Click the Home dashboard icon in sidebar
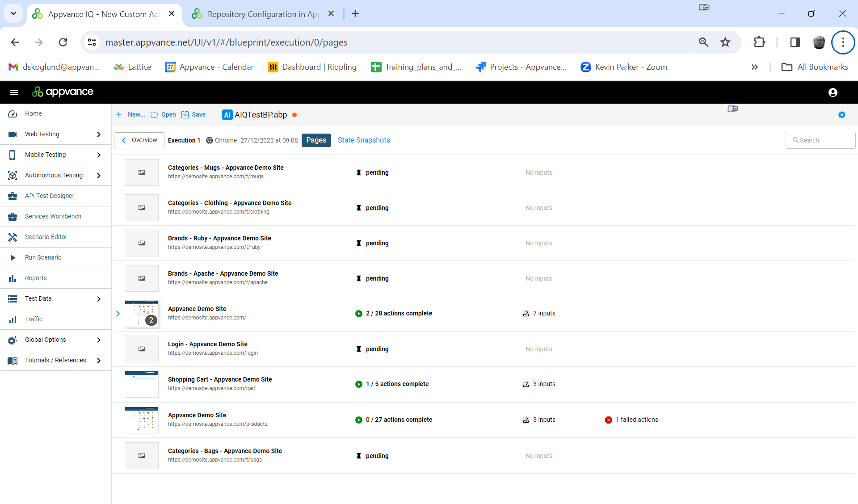 coord(13,114)
